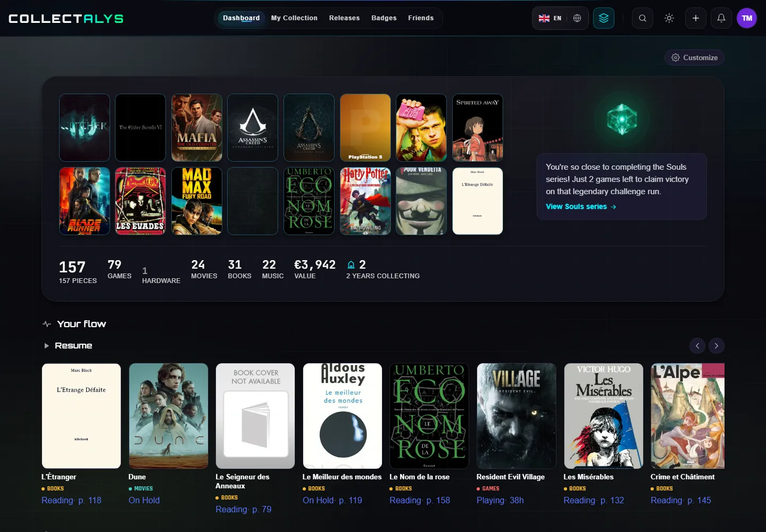Open The Elder Scrolls VI thumbnail
766x532 pixels.
pyautogui.click(x=140, y=128)
